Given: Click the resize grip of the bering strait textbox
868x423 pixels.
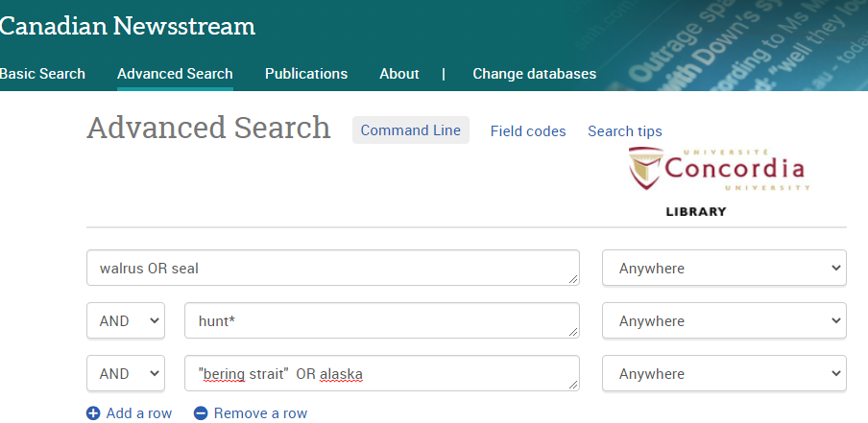Looking at the screenshot, I should [x=573, y=385].
